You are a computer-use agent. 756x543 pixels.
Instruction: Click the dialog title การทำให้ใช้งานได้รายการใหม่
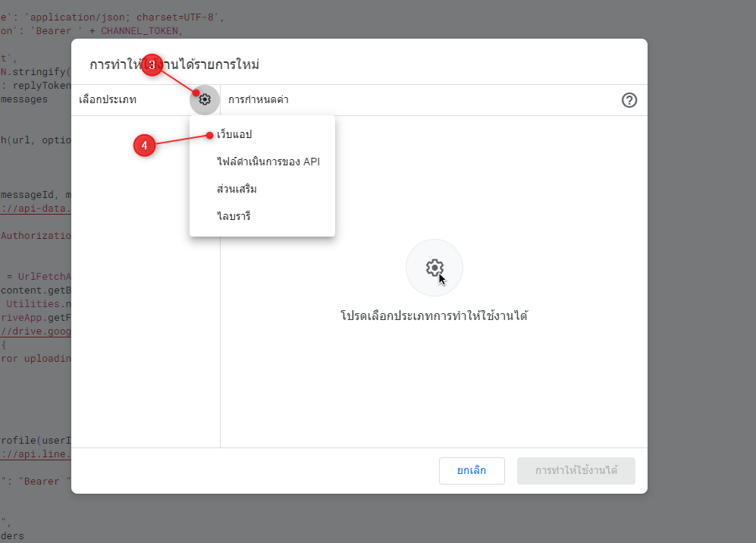[x=174, y=64]
